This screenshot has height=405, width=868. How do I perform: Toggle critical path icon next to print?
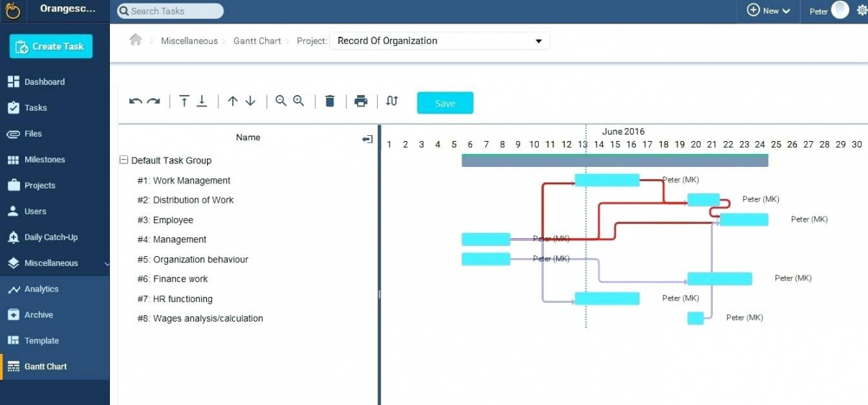pyautogui.click(x=392, y=101)
